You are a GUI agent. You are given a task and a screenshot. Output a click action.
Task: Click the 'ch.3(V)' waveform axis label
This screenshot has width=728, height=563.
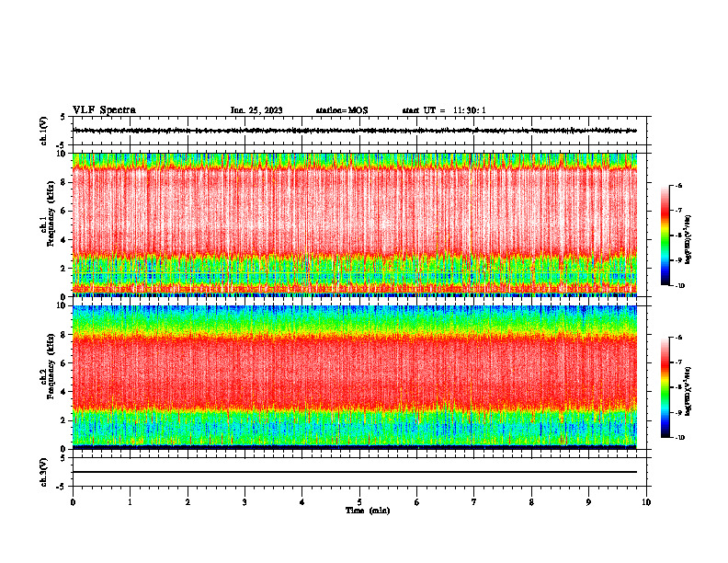44,472
